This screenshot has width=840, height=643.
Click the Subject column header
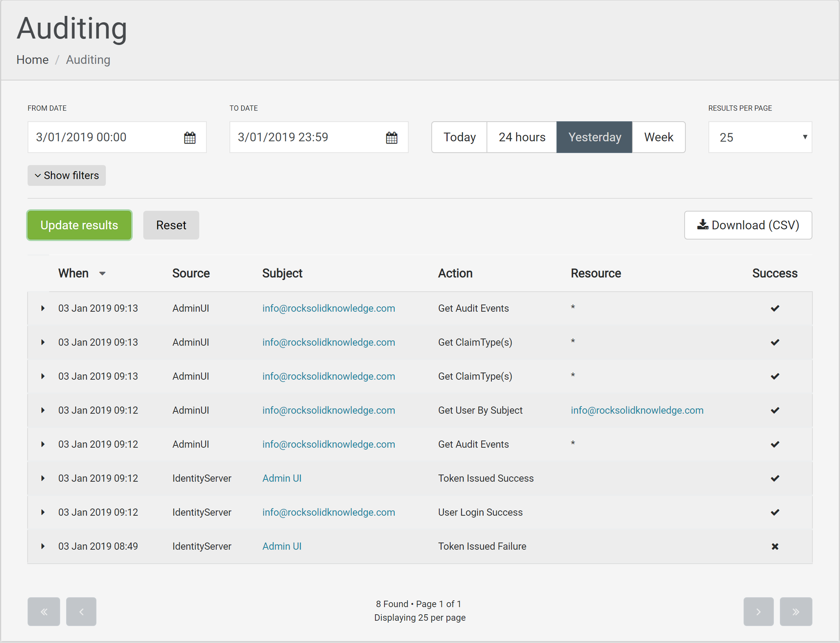[282, 273]
